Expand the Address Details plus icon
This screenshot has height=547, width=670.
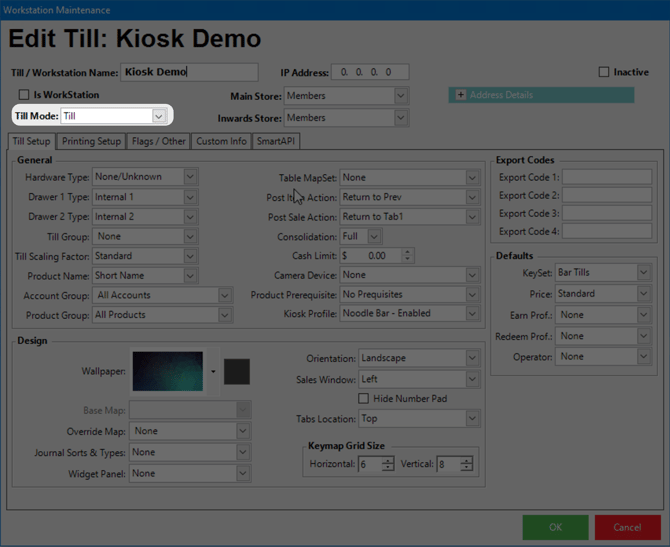461,95
